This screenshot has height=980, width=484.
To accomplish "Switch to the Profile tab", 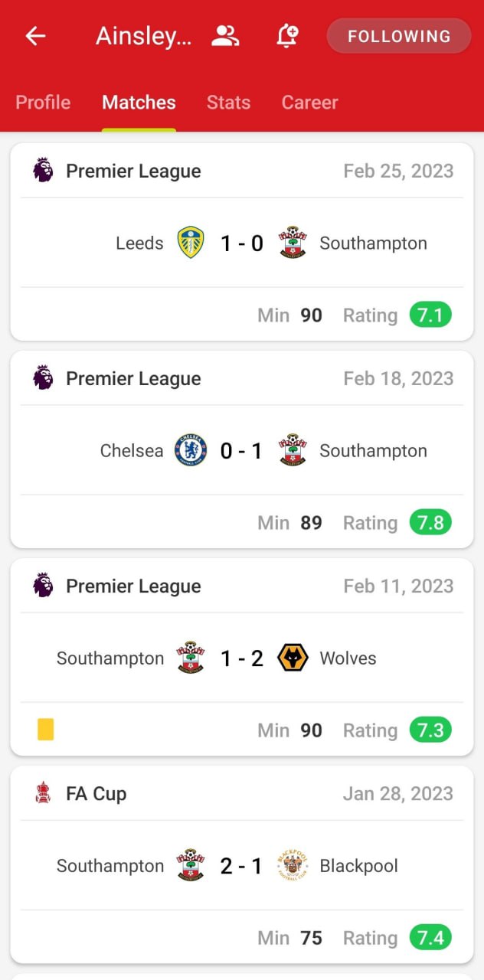I will click(43, 103).
